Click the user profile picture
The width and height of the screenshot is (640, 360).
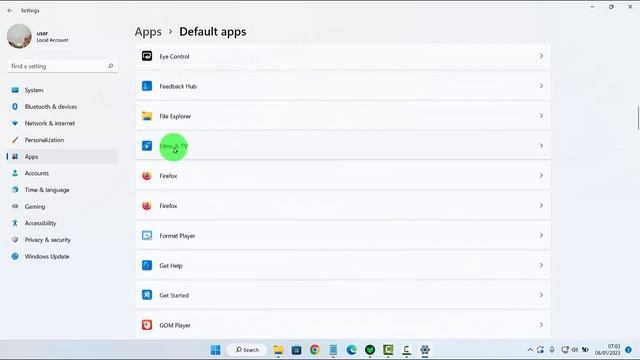(x=19, y=36)
